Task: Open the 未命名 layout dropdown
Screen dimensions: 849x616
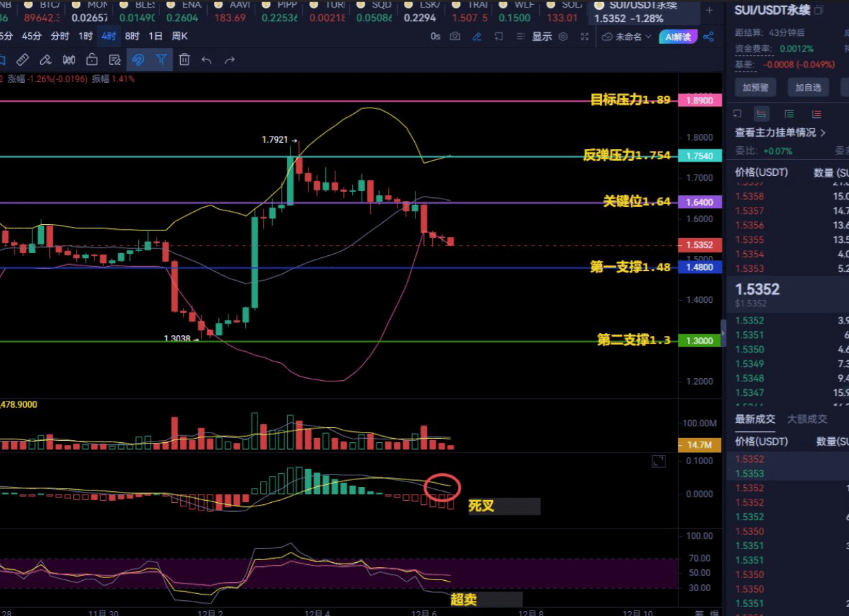Action: tap(627, 37)
